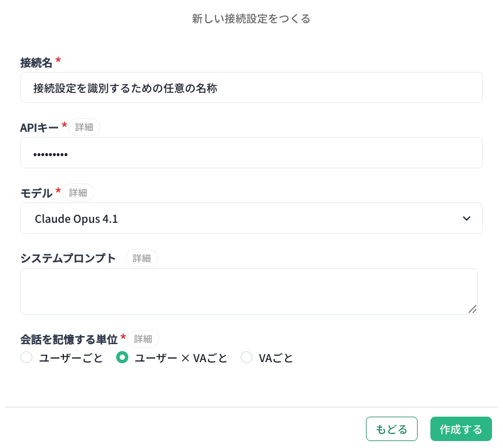Open the 詳細 badge next to APIキー
Screen dimensions: 503x448
(84, 127)
